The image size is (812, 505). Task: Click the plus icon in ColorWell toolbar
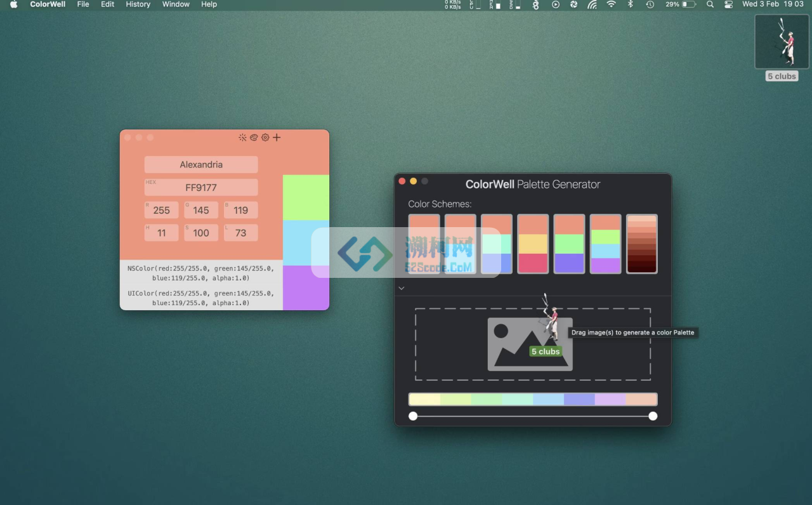click(277, 137)
